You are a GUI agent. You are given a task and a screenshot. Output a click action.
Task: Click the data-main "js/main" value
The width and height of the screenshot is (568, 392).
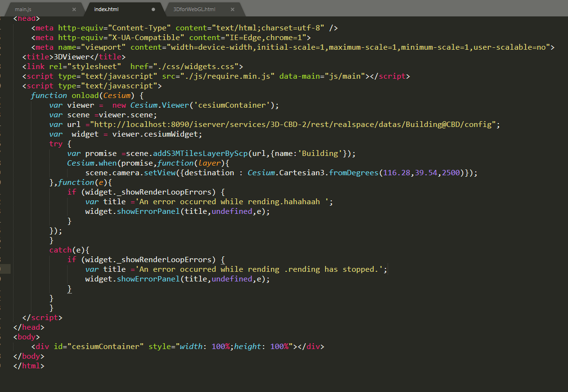click(344, 76)
